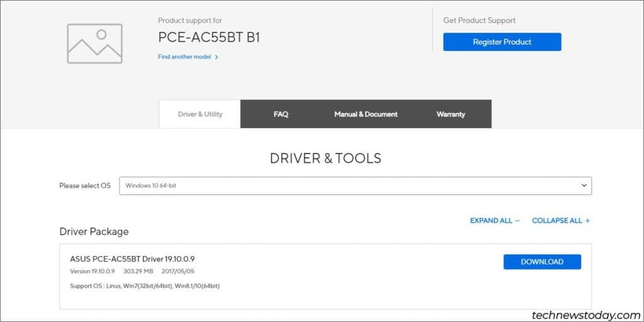Click the 2017/05/05 release date
The image size is (644, 322).
pyautogui.click(x=178, y=271)
